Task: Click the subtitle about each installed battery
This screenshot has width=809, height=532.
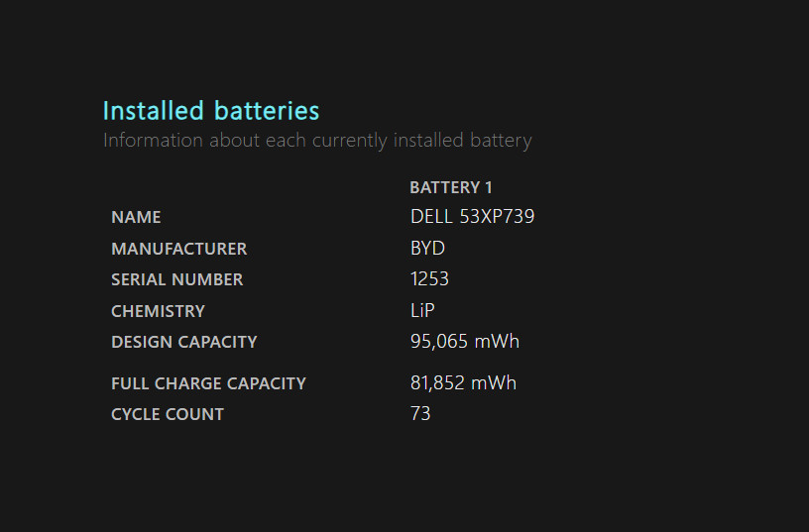Action: point(317,141)
